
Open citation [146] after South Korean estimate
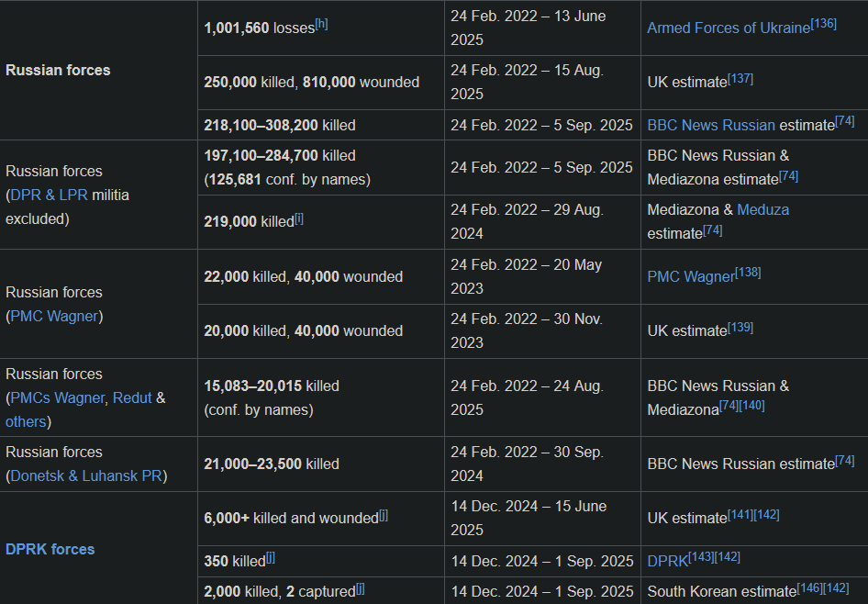[810, 588]
